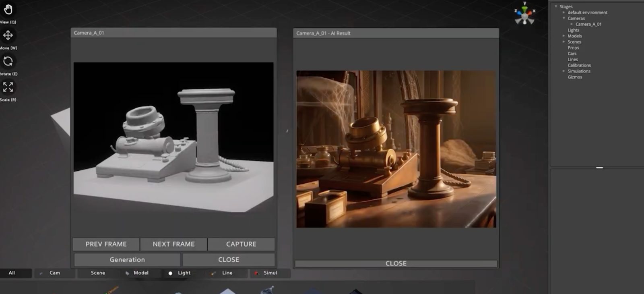This screenshot has width=644, height=294.
Task: Advance with the NEXT FRAME button
Action: (173, 244)
